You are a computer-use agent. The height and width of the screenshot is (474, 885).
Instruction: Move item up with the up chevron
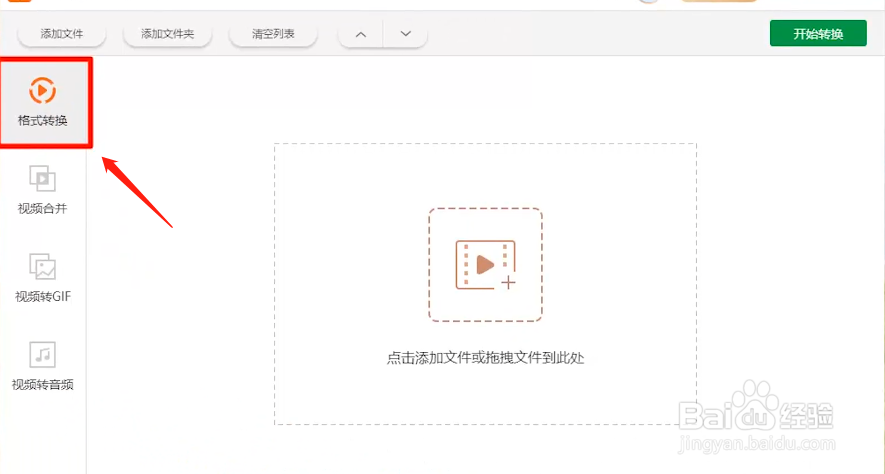click(x=361, y=34)
